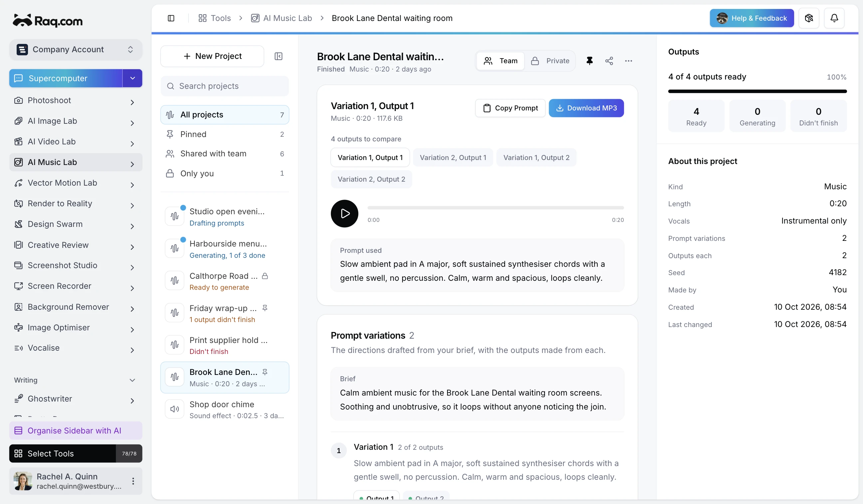The width and height of the screenshot is (863, 504).
Task: Show Shared with team projects
Action: point(225,154)
